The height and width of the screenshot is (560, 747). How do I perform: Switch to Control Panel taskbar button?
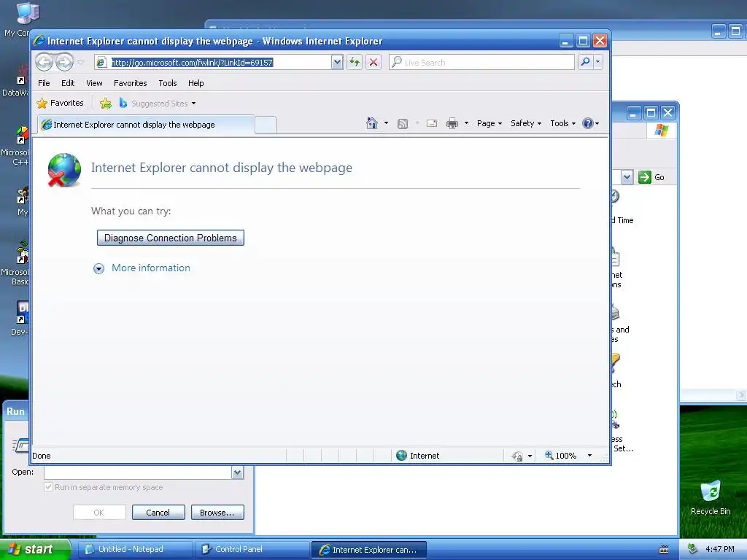click(252, 549)
